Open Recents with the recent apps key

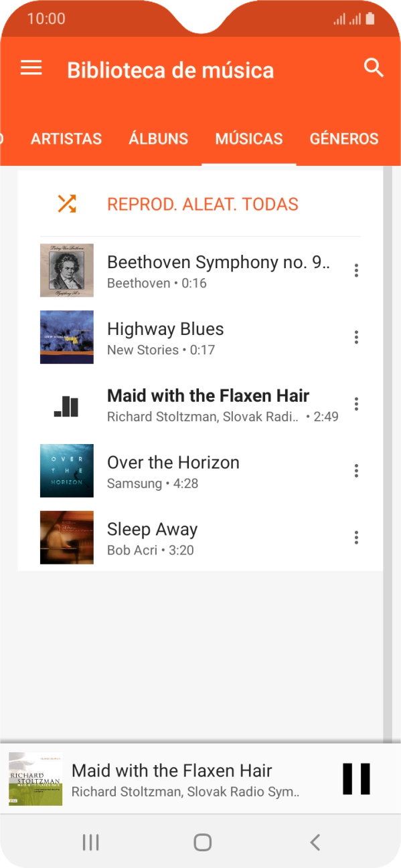point(90,842)
